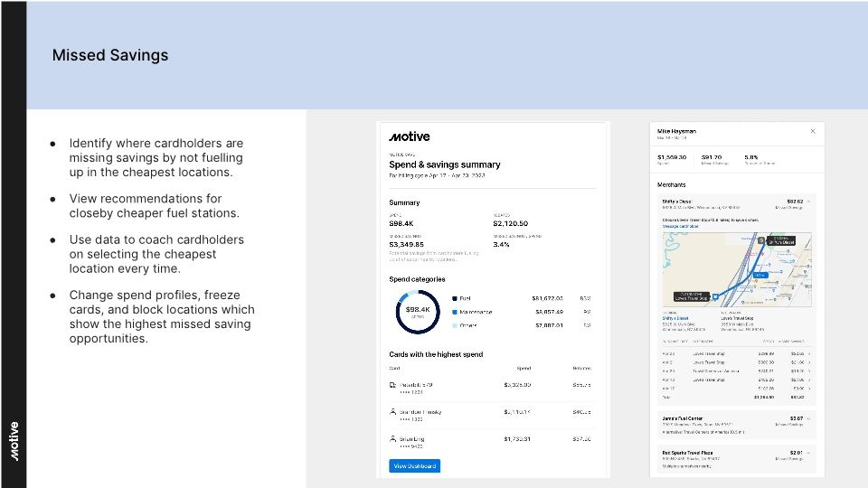The height and width of the screenshot is (488, 868).
Task: Click the Motive logo in the summary email
Action: pos(409,136)
